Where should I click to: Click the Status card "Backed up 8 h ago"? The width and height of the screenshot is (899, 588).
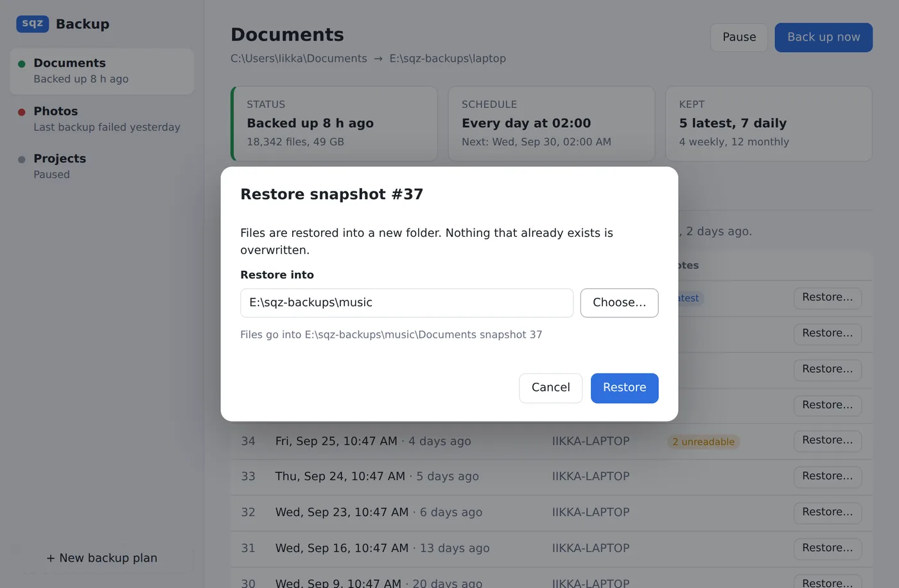pyautogui.click(x=334, y=123)
